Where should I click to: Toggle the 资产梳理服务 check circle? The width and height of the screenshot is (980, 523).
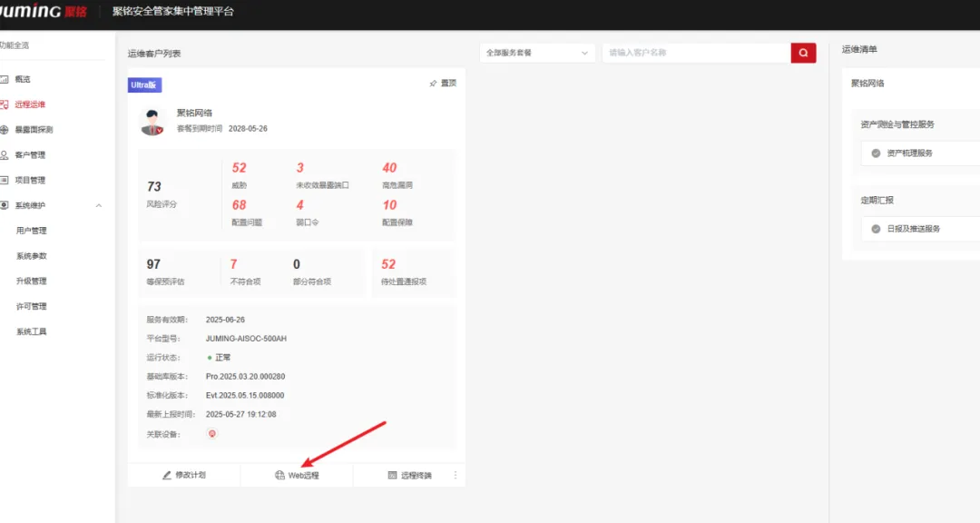876,153
